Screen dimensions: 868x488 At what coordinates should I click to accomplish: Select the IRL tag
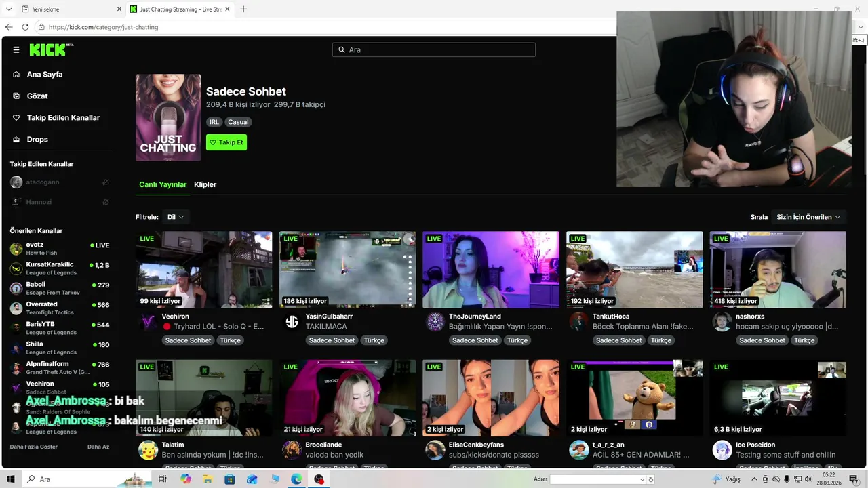tap(214, 122)
